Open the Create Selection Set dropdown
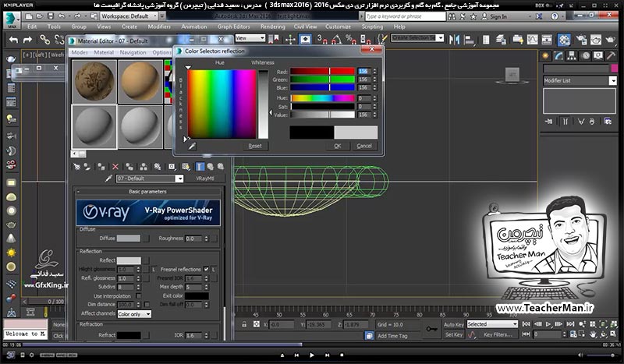Screen dimensions: 624x364 pos(417,37)
